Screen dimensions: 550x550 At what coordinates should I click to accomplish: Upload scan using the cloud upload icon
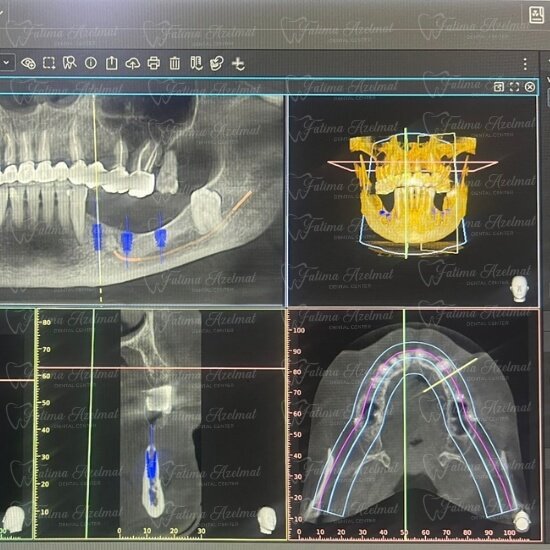133,63
